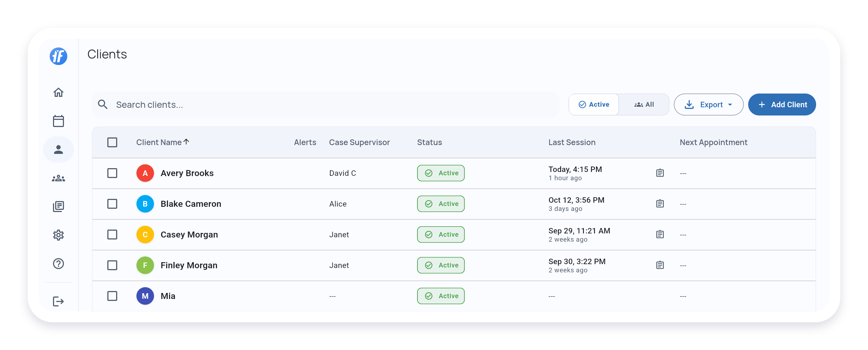The width and height of the screenshot is (868, 350).
Task: Check the box for Mia
Action: [112, 296]
